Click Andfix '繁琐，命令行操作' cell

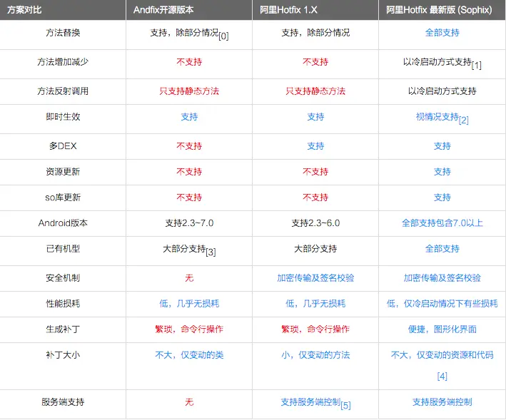click(x=189, y=329)
